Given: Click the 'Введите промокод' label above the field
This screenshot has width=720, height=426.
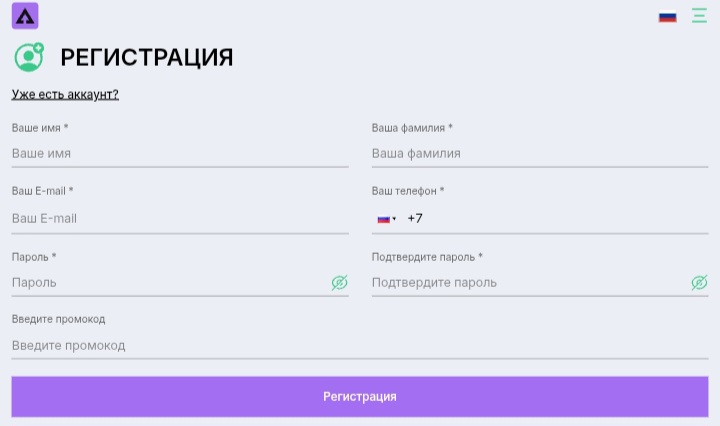Looking at the screenshot, I should 58,319.
